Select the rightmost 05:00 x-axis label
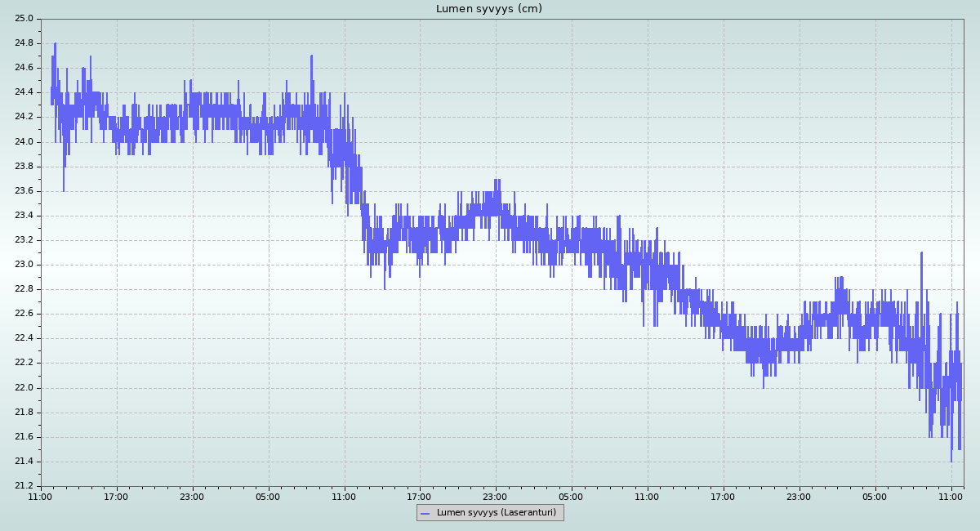 click(x=875, y=496)
